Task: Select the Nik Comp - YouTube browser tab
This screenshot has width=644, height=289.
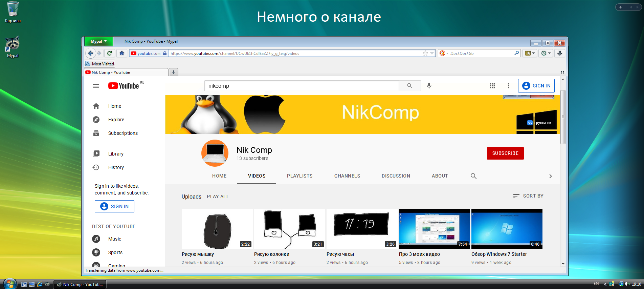Action: click(x=126, y=72)
